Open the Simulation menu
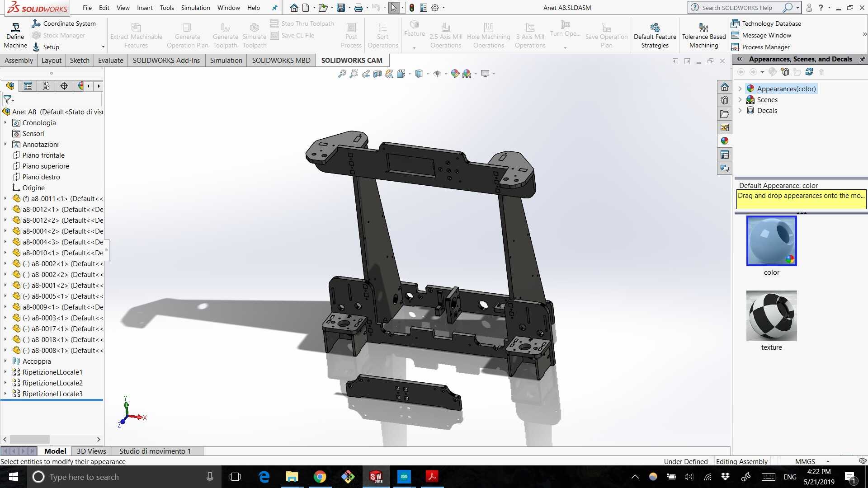Viewport: 868px width, 488px height. click(195, 8)
